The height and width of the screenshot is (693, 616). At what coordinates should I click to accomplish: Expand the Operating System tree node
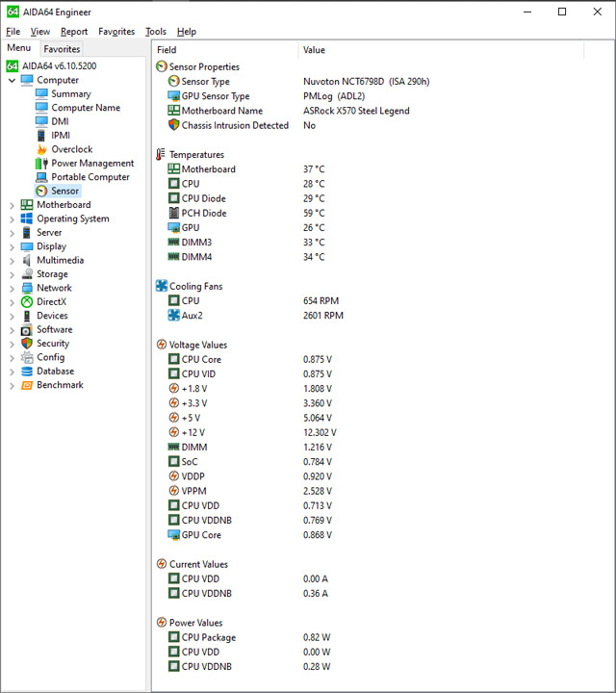pos(12,219)
